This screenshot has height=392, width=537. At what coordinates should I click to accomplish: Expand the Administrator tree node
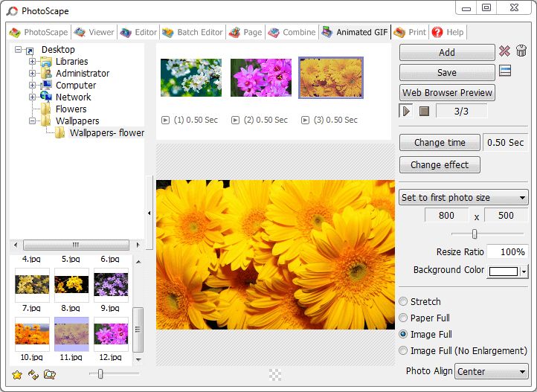32,73
